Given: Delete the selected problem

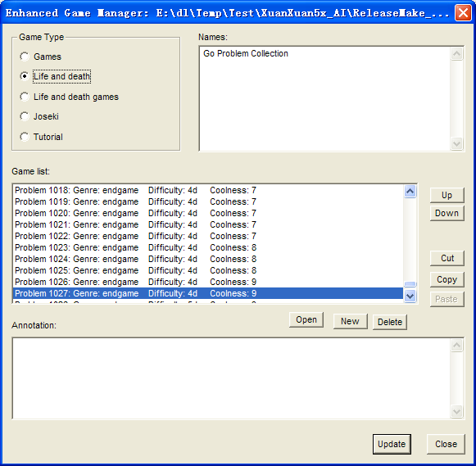Looking at the screenshot, I should point(390,322).
